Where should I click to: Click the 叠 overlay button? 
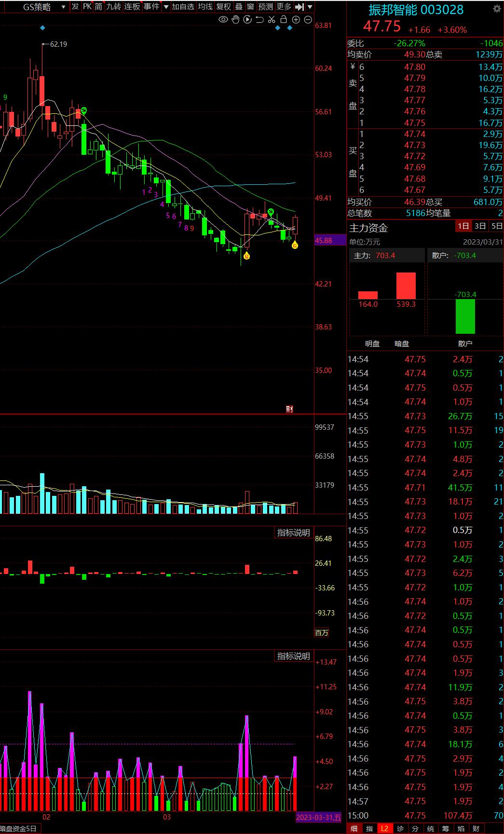(x=239, y=6)
